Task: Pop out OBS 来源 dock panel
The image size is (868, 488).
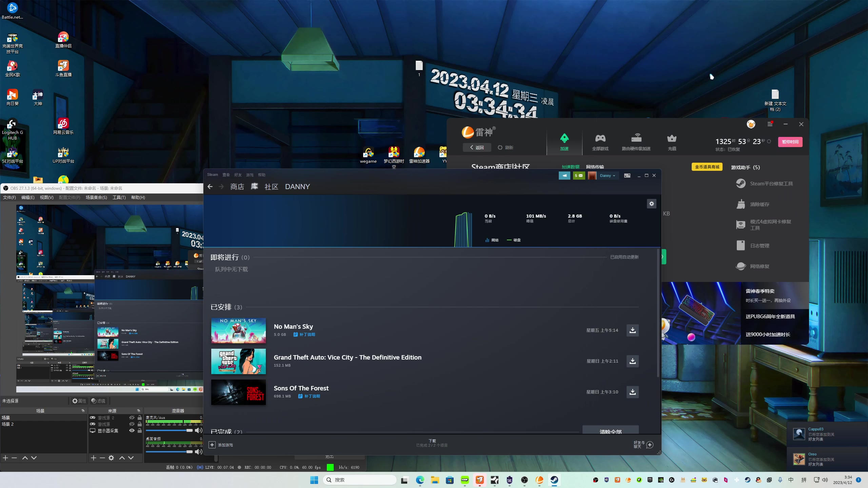Action: [x=139, y=411]
